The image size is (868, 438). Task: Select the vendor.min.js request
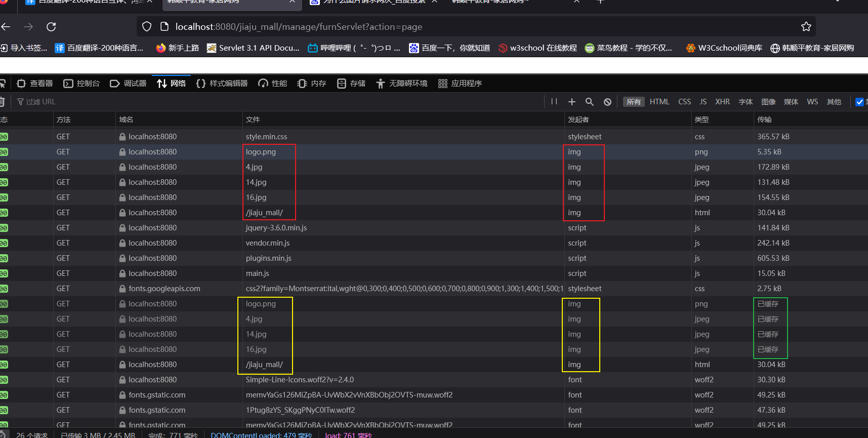pos(434,243)
